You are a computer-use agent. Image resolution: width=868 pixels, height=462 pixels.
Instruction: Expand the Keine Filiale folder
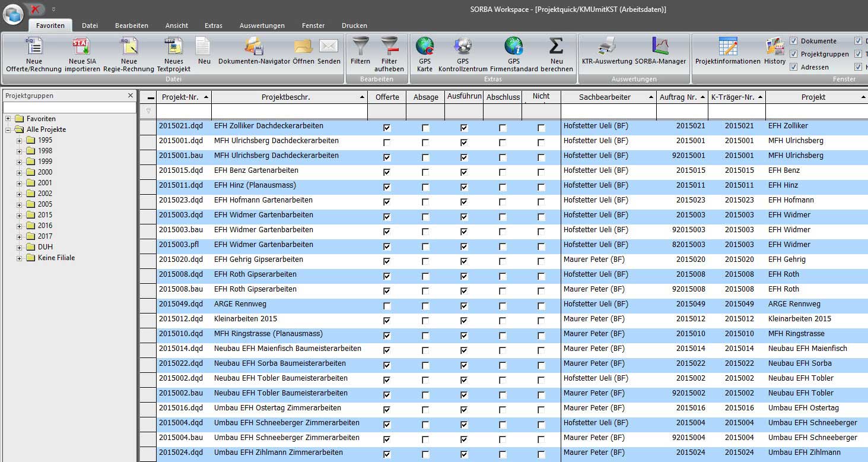coord(19,258)
